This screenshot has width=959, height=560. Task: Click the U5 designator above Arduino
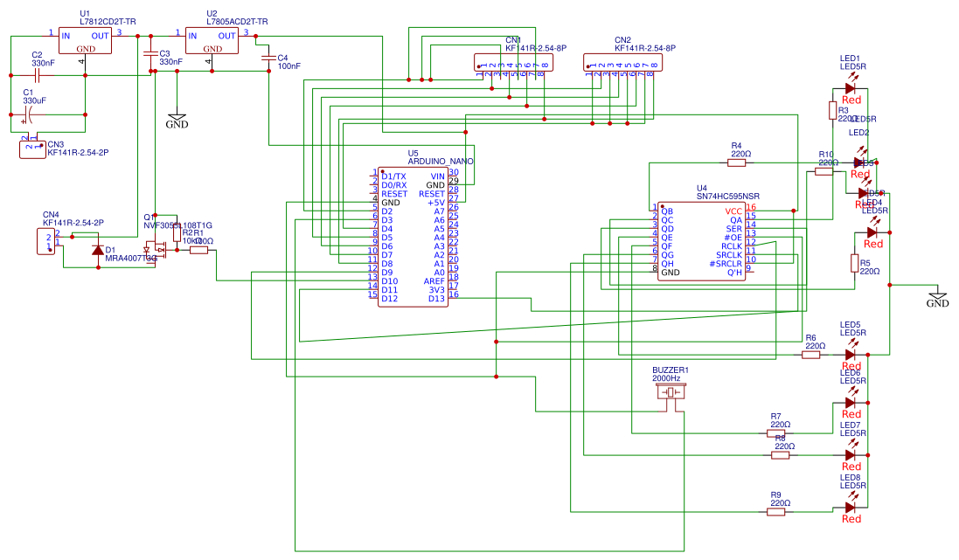pos(413,154)
